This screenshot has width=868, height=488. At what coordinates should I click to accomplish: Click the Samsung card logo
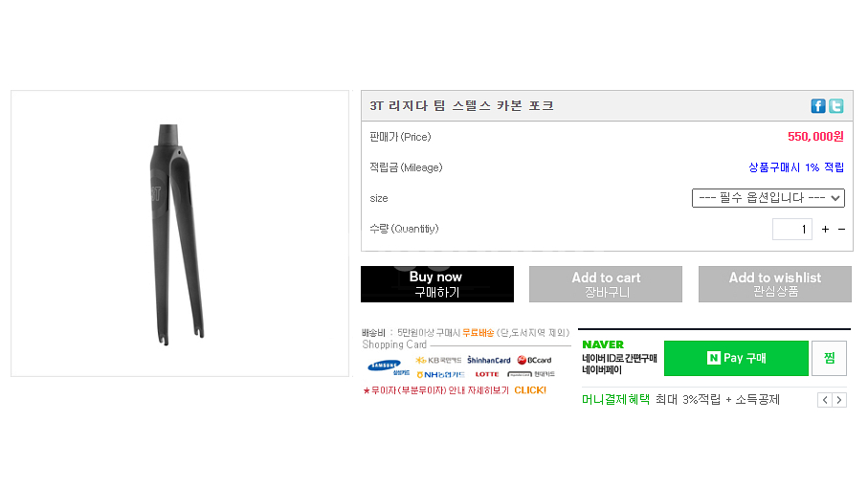[385, 366]
